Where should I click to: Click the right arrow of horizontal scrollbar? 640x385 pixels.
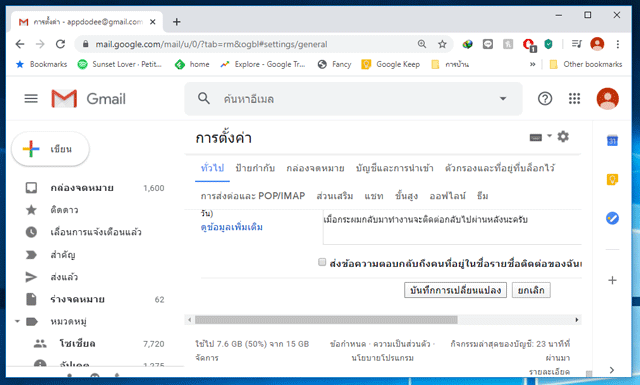click(577, 320)
